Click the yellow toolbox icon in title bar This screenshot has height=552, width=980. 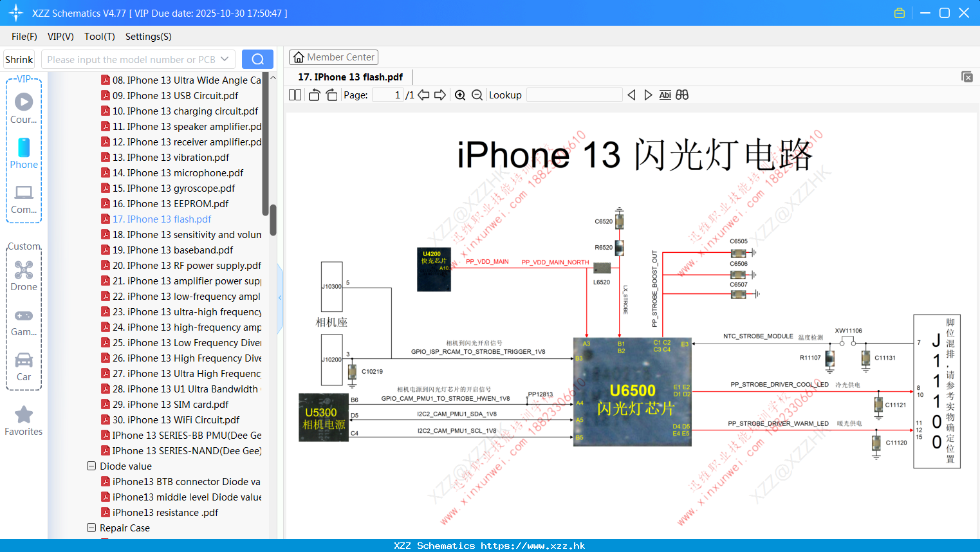pyautogui.click(x=900, y=13)
